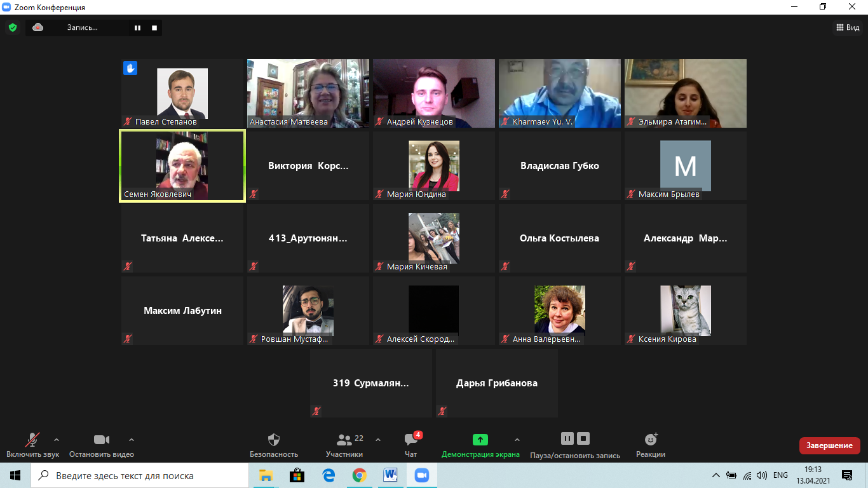Expand participants options arrow

378,439
